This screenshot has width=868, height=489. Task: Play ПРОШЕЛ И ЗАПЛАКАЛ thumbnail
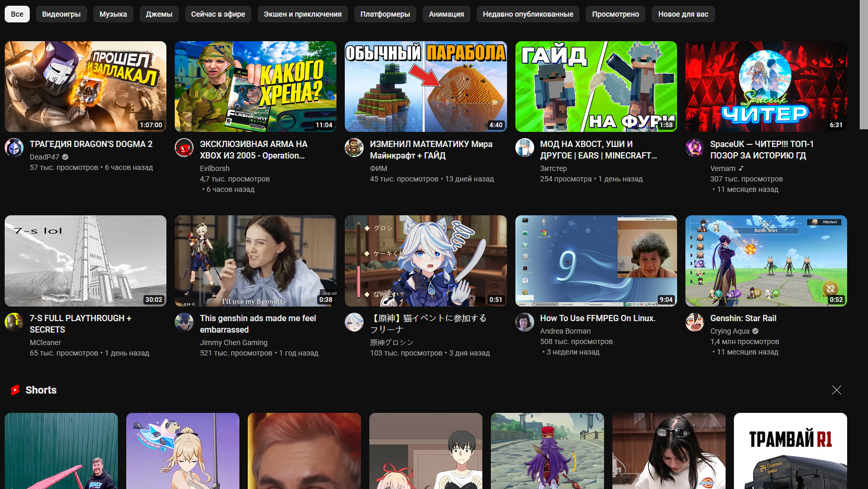[86, 87]
